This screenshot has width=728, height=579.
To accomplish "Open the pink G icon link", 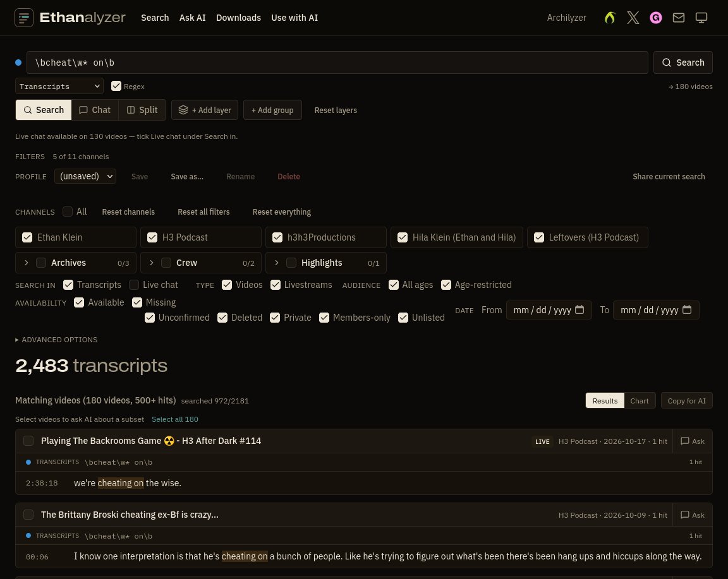I will pyautogui.click(x=655, y=18).
